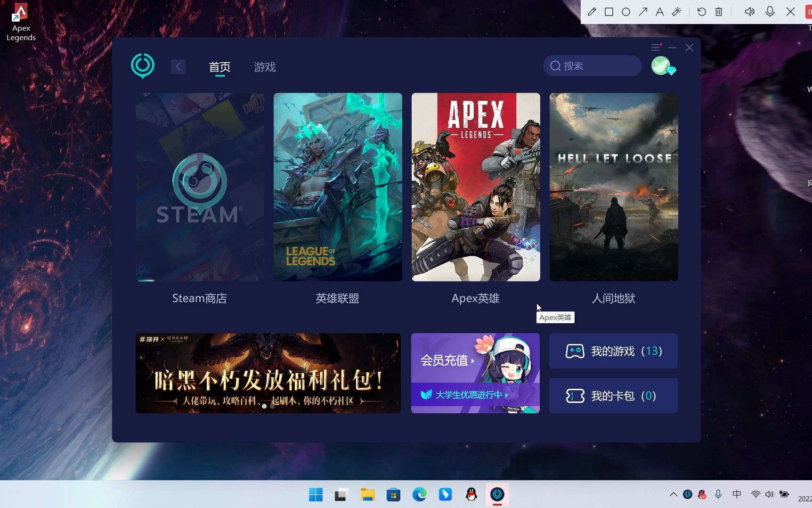Delete annotations with trash icon
Viewport: 812px width, 508px height.
point(719,12)
